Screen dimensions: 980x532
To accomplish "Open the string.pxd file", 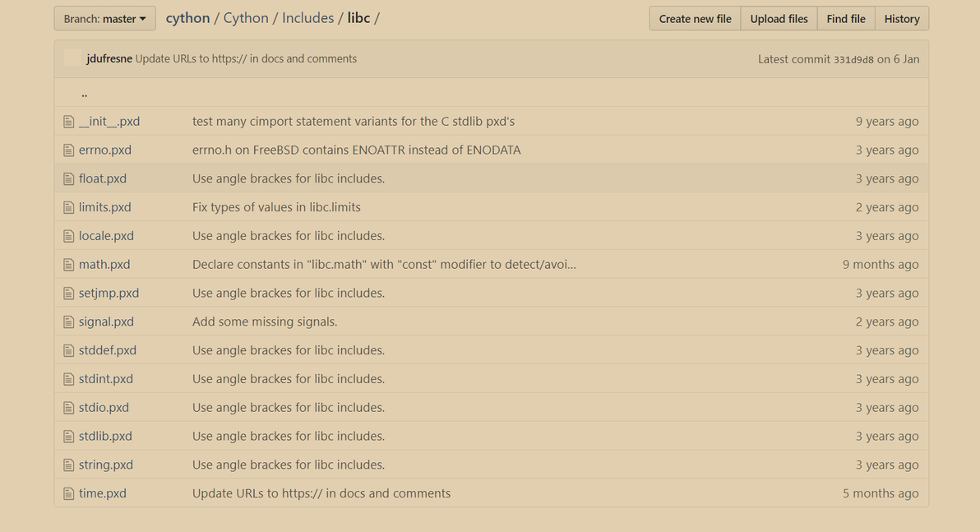I will pos(106,465).
